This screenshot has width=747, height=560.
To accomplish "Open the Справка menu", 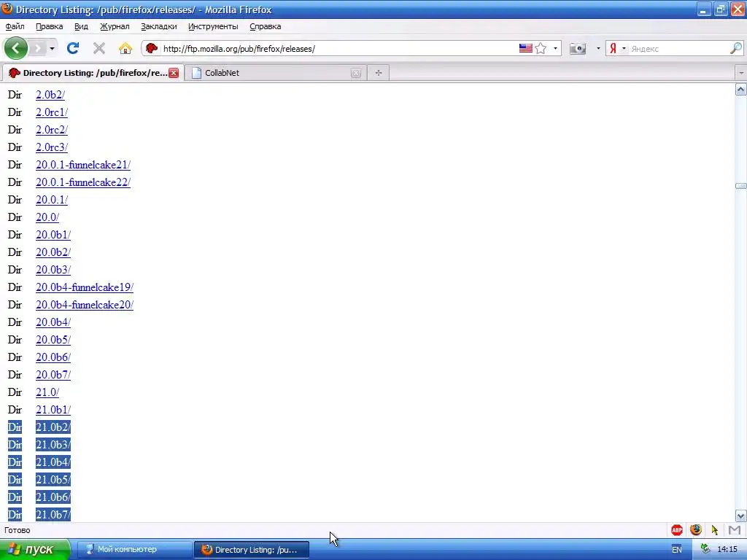I will 265,27.
